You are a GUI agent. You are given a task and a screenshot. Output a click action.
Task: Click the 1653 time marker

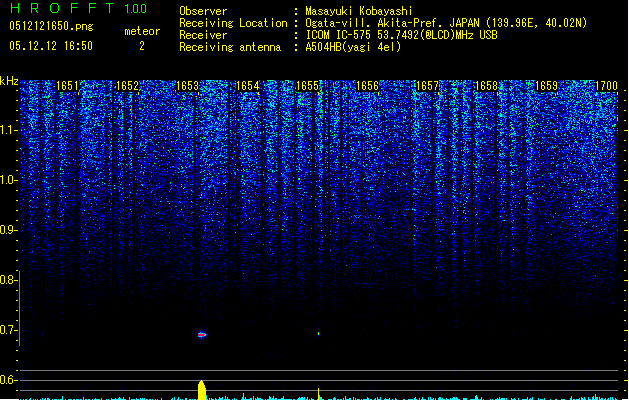click(x=187, y=86)
